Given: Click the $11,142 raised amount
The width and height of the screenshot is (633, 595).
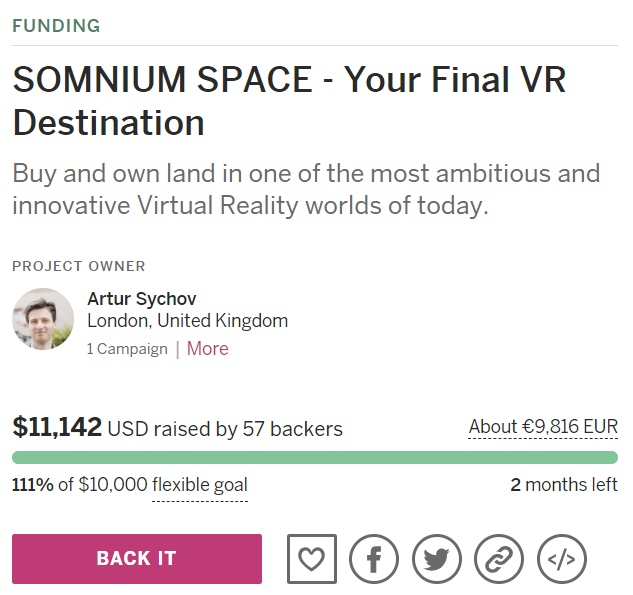Looking at the screenshot, I should 57,428.
